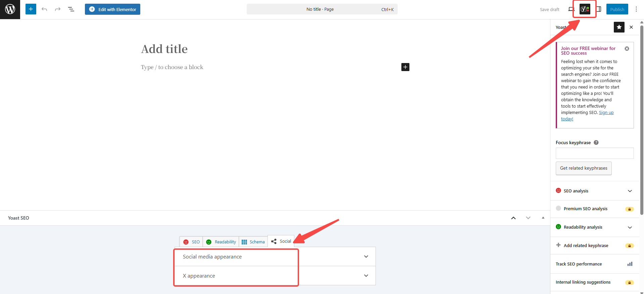Open the locked Premium SEO analysis row
The height and width of the screenshot is (294, 644).
coord(595,209)
